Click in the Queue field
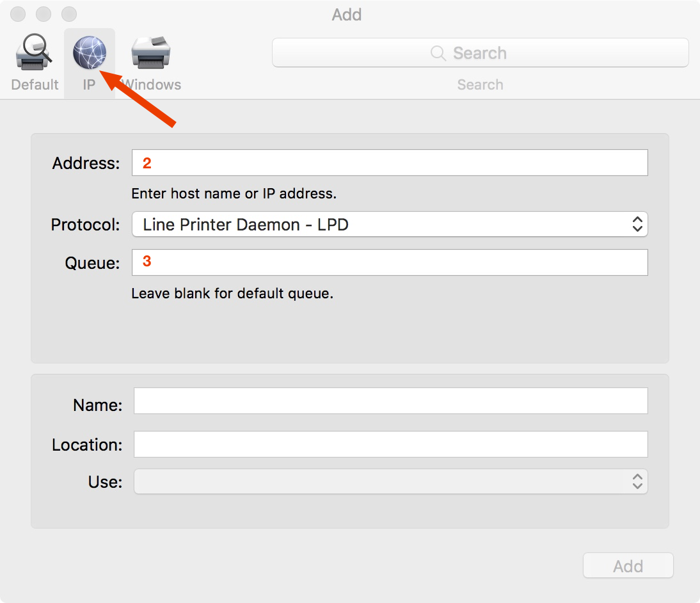This screenshot has width=700, height=603. point(390,262)
